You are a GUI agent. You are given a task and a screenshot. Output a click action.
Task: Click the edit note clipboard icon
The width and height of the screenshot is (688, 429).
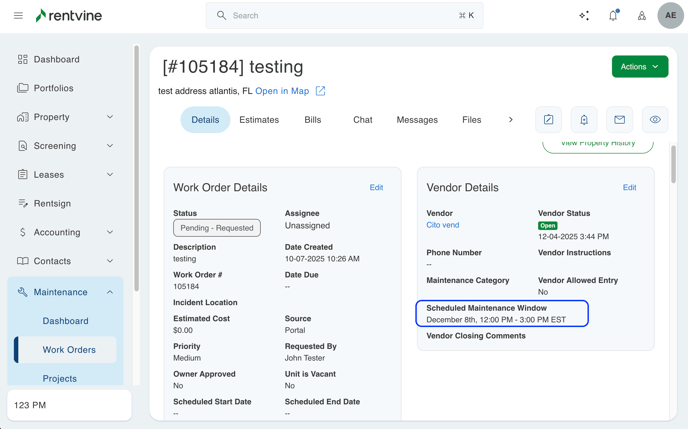click(548, 120)
